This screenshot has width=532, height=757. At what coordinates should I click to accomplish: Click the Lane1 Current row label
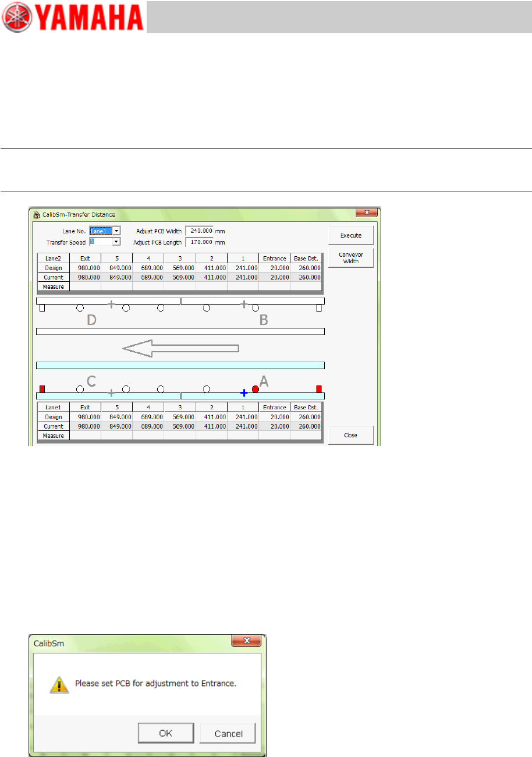[54, 426]
